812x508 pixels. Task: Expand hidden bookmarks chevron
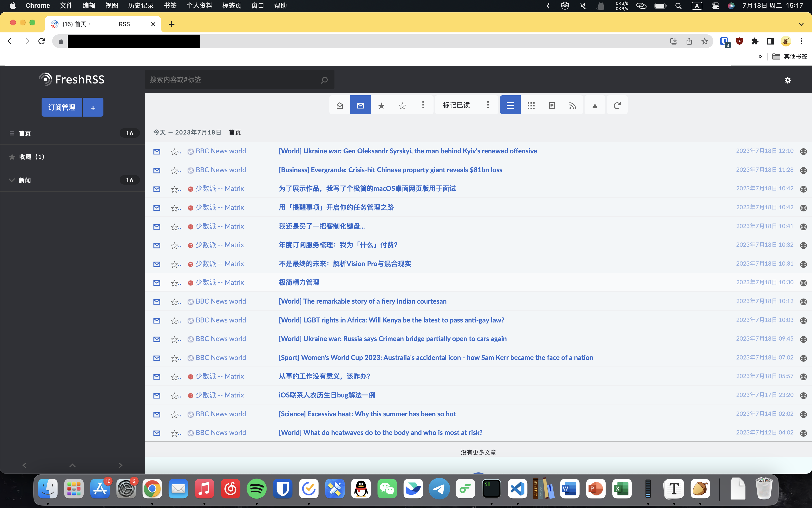[760, 56]
